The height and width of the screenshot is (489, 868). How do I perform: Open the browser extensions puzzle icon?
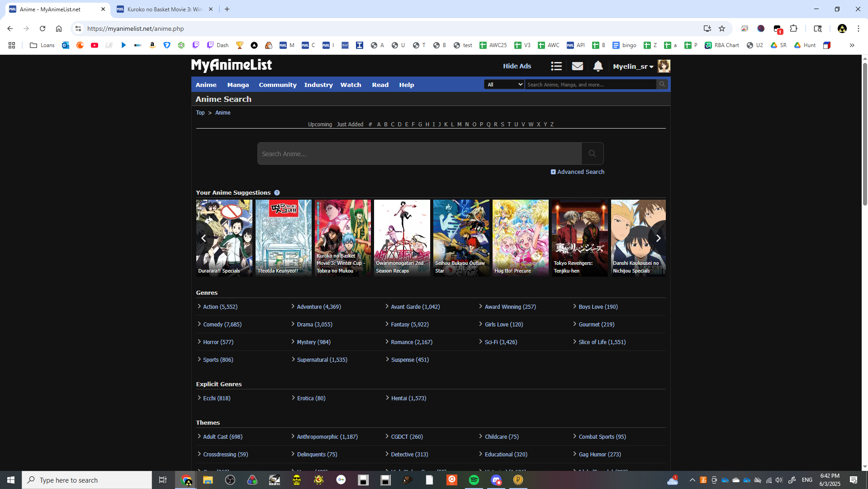click(793, 29)
